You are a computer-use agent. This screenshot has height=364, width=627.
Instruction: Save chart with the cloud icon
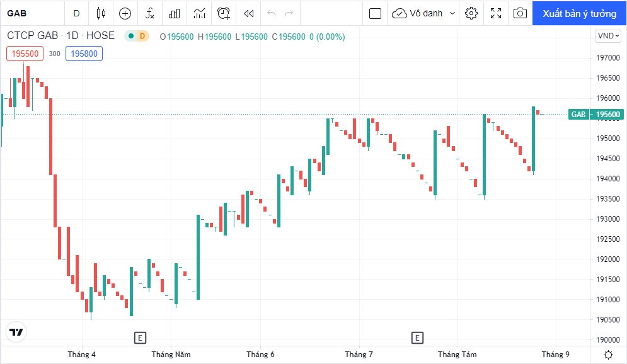coord(399,13)
